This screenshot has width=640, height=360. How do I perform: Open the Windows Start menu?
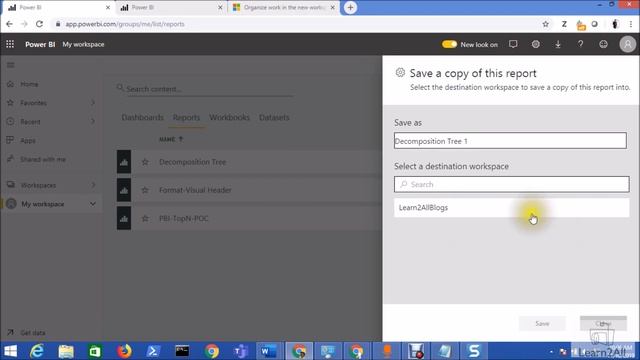pos(11,351)
